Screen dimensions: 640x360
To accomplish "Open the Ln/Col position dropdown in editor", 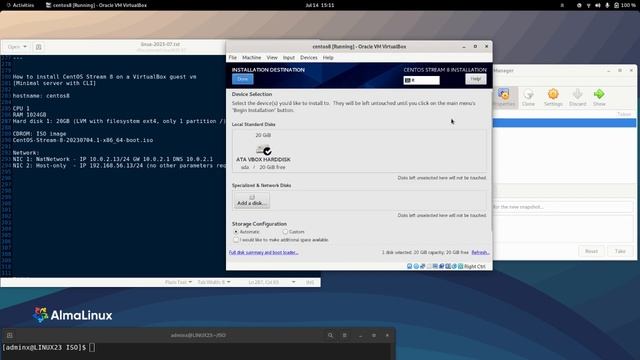I will 271,282.
